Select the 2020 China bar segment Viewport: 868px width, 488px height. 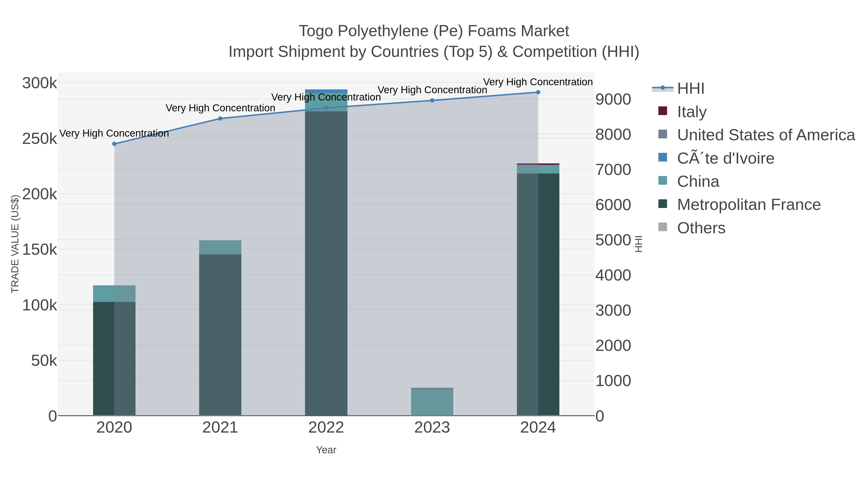point(114,294)
